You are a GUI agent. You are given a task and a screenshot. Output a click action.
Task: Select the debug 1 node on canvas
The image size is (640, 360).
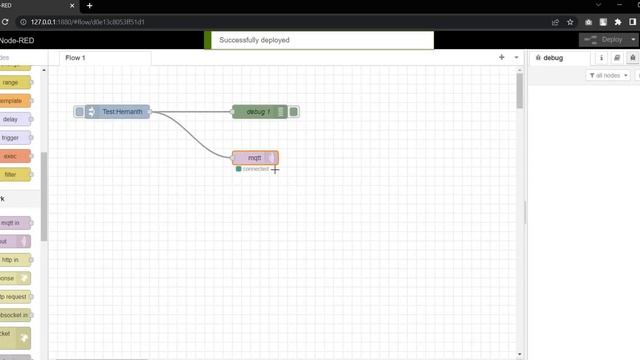click(x=260, y=112)
